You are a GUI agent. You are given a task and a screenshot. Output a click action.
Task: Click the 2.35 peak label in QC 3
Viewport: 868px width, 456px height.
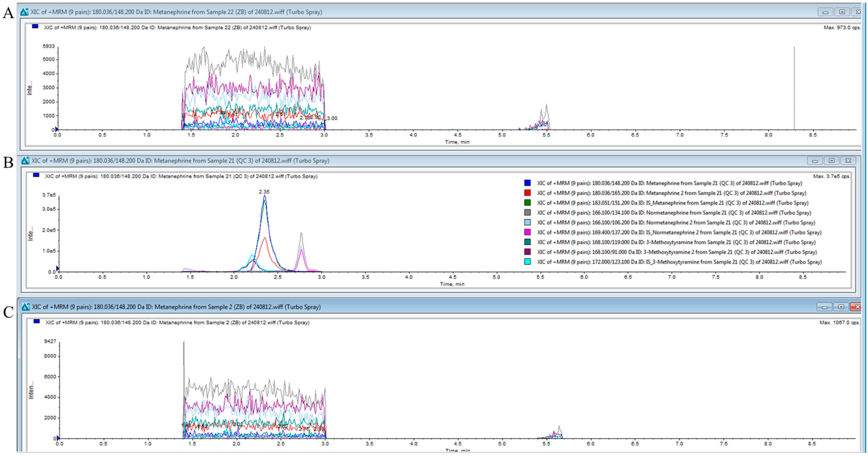tap(264, 192)
